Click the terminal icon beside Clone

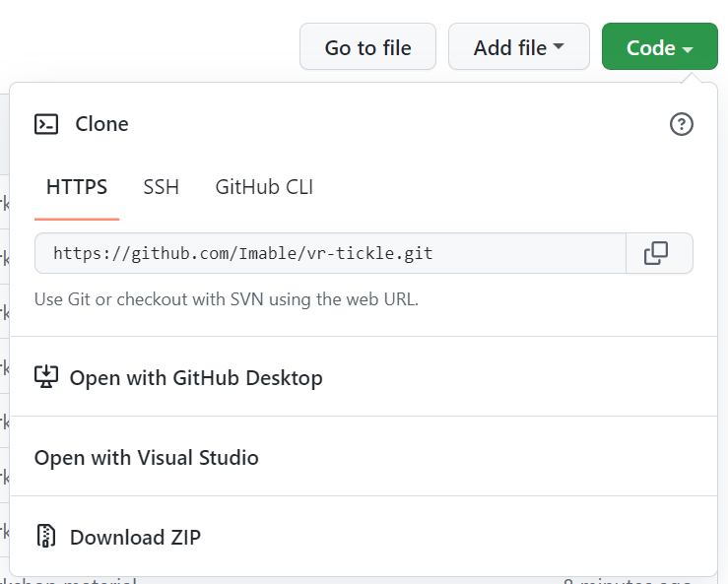(46, 124)
